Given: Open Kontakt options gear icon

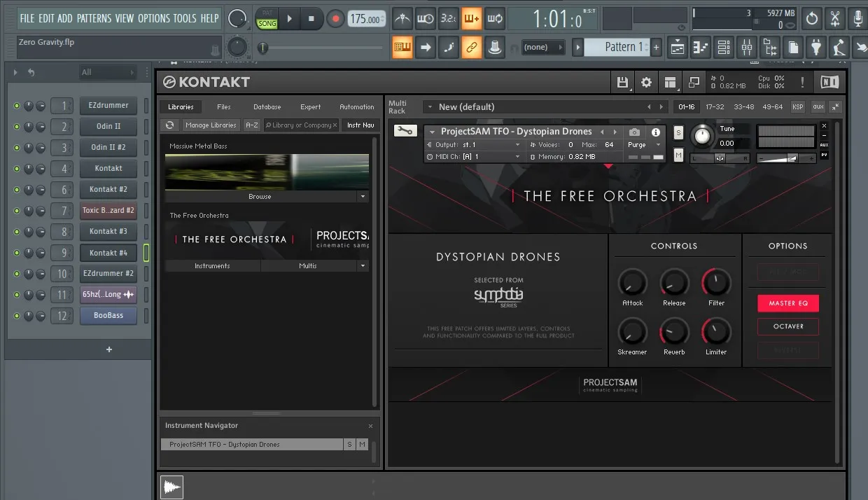Looking at the screenshot, I should pyautogui.click(x=646, y=82).
